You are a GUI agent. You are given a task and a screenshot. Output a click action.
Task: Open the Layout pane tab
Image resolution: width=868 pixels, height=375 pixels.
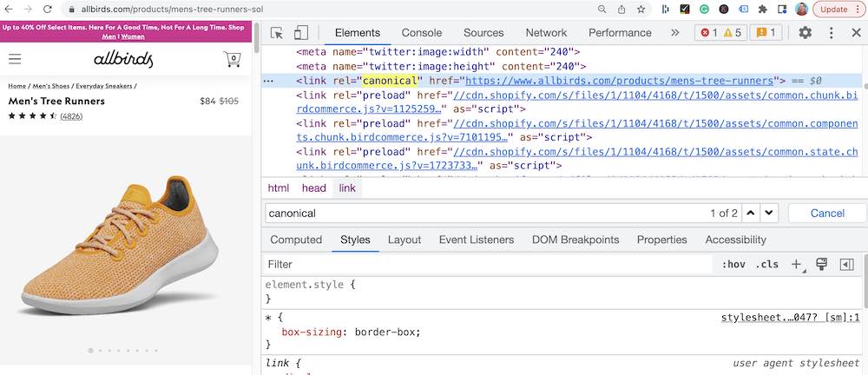(404, 240)
